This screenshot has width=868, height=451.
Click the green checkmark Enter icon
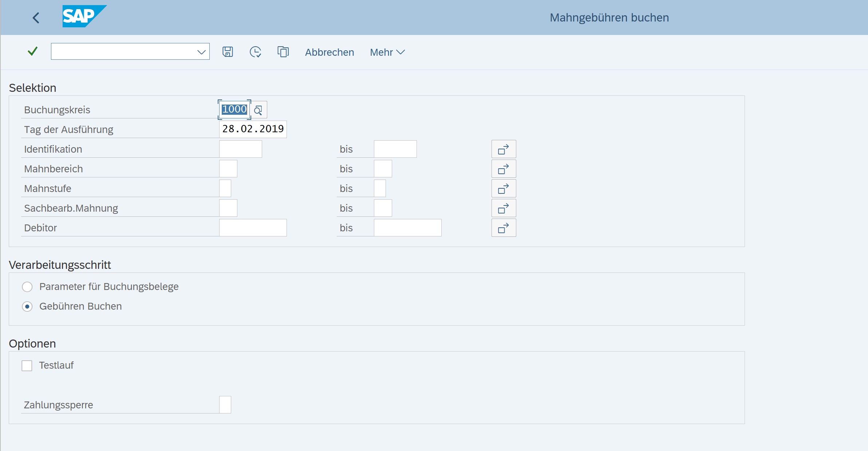click(33, 51)
